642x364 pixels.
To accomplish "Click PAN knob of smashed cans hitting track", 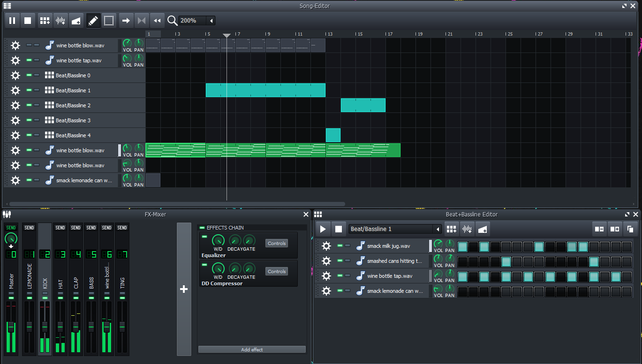I will pos(450,258).
